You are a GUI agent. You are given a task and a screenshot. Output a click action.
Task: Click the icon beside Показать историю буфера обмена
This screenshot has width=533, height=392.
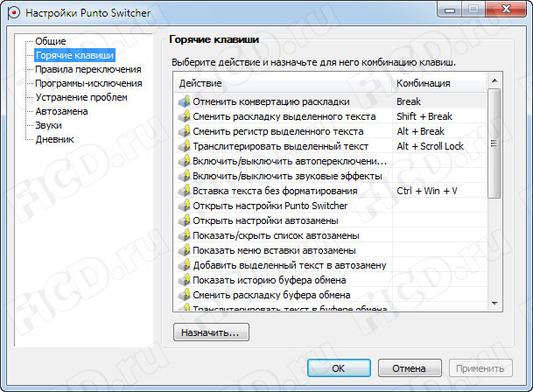pos(184,280)
